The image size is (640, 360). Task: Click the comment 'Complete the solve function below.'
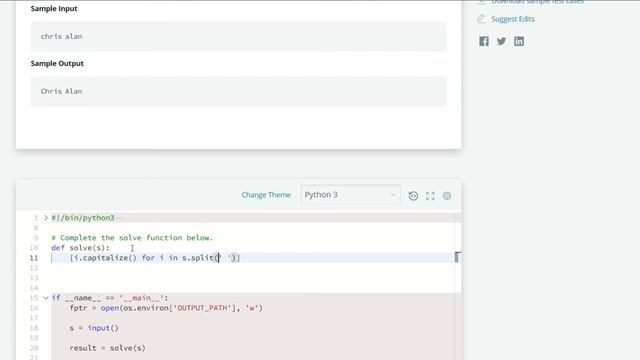click(x=132, y=238)
